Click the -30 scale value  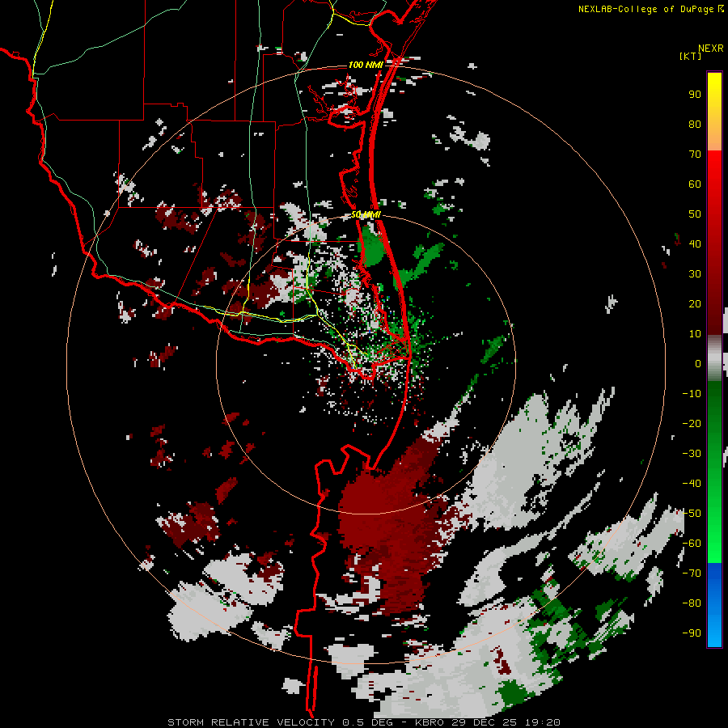point(692,454)
